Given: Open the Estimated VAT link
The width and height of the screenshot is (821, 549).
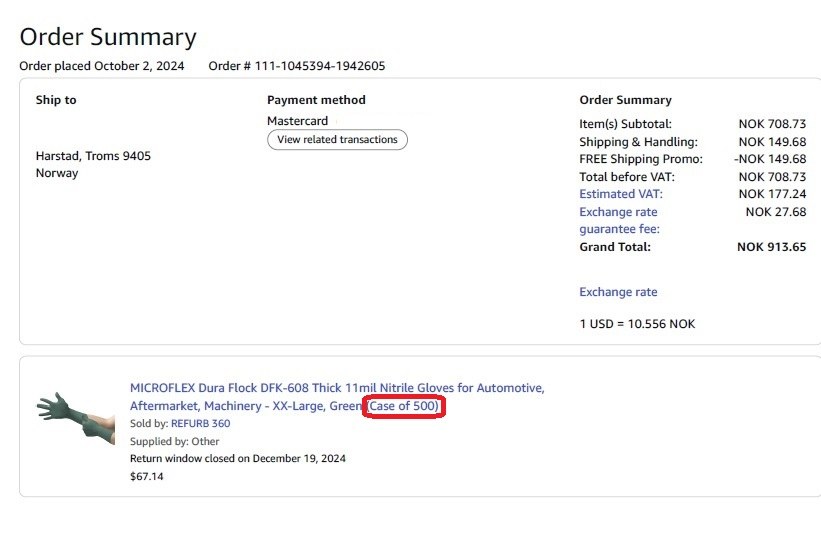Looking at the screenshot, I should click(x=620, y=194).
